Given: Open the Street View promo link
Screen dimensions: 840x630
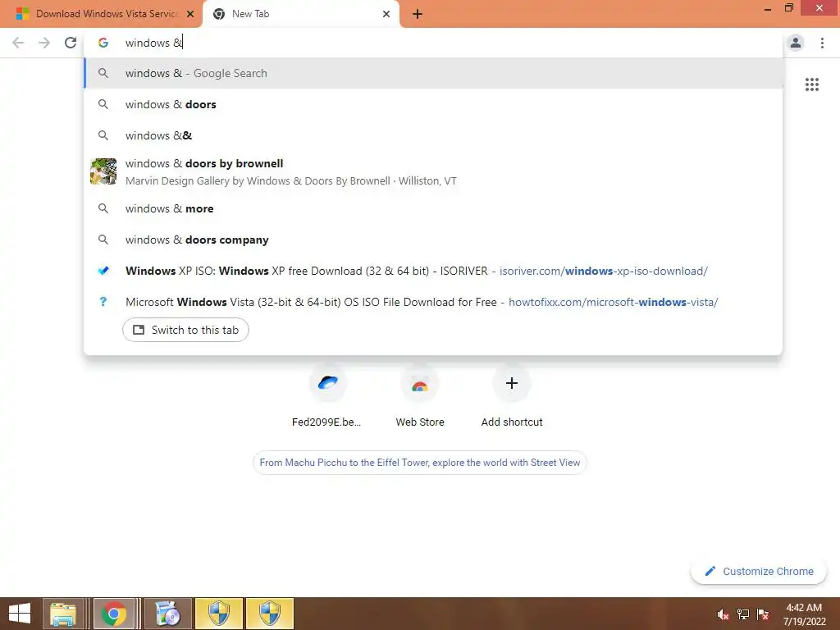Looking at the screenshot, I should (419, 463).
